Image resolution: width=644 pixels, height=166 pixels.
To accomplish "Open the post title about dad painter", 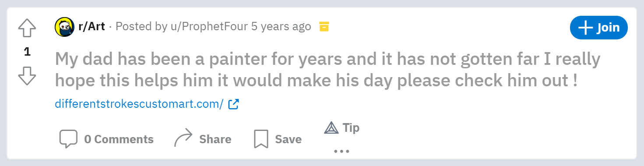I will (x=327, y=70).
